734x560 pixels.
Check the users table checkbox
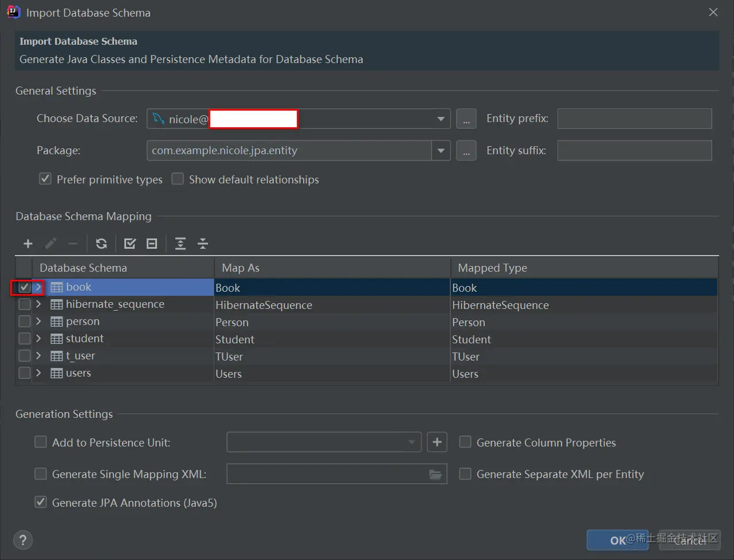(24, 373)
